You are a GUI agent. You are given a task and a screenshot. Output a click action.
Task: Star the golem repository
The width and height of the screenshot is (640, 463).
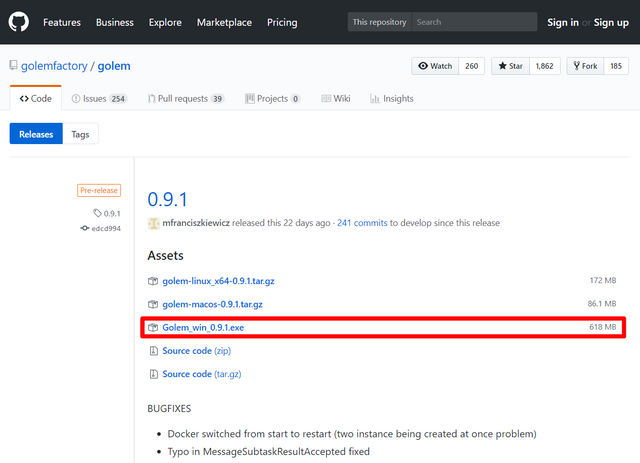tap(511, 66)
